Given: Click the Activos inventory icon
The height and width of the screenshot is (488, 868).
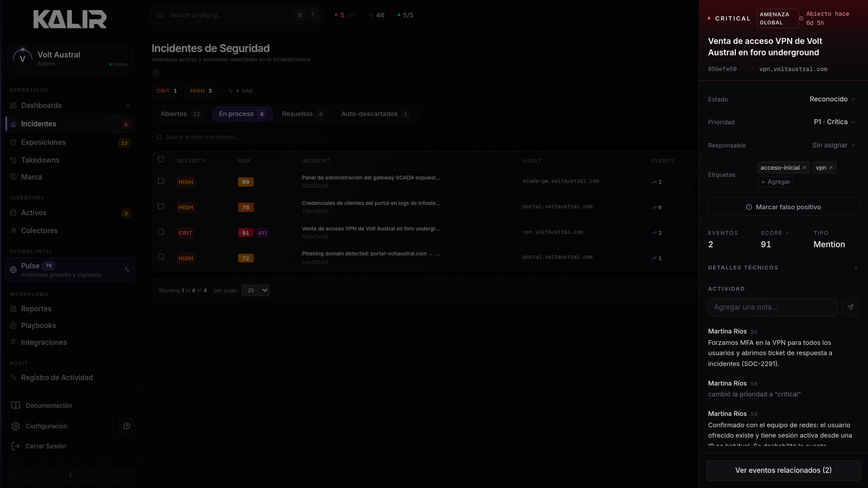Looking at the screenshot, I should (x=14, y=213).
